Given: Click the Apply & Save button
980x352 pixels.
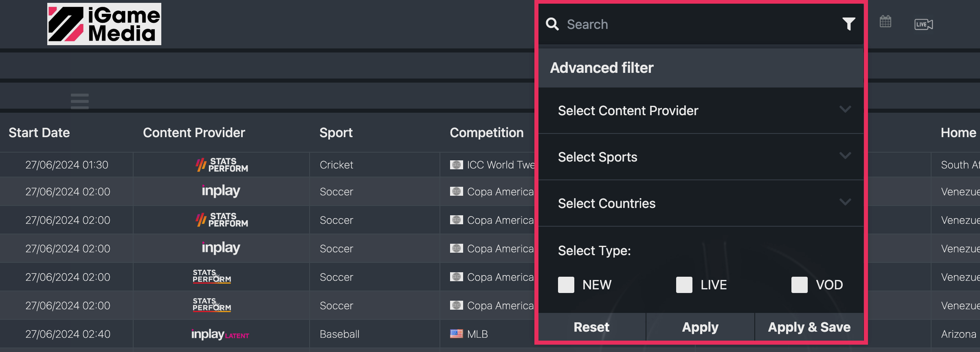Looking at the screenshot, I should [x=809, y=327].
